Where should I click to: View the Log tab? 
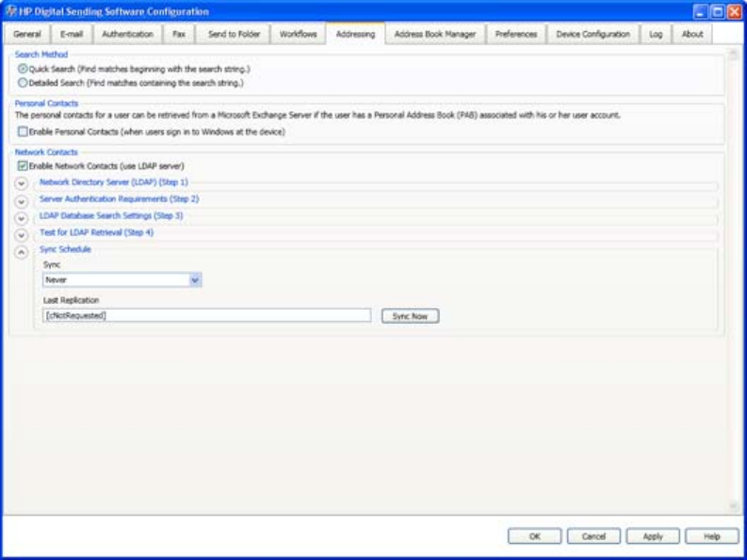pyautogui.click(x=656, y=34)
